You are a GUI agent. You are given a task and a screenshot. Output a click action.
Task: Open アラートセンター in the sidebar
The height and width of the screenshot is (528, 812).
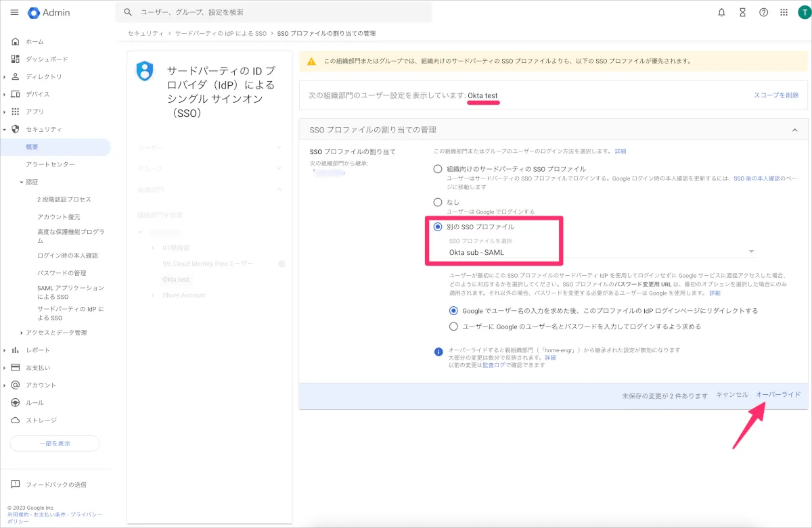tap(51, 164)
